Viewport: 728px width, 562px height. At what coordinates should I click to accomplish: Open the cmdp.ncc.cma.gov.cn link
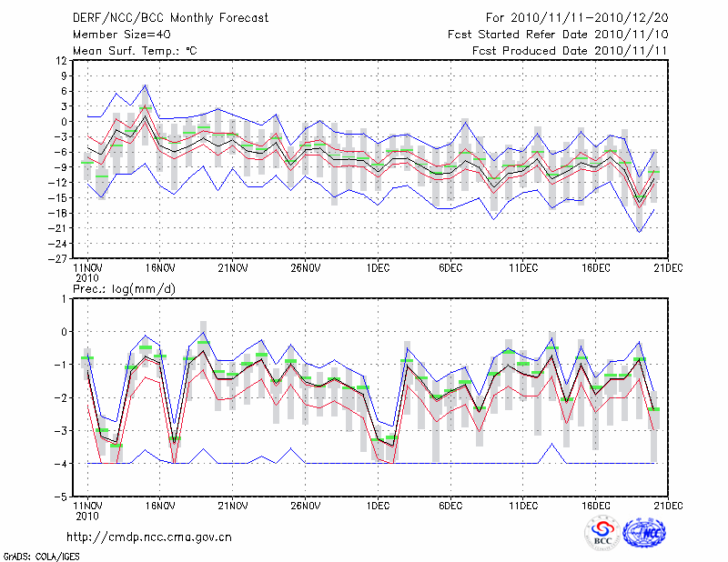tap(149, 537)
